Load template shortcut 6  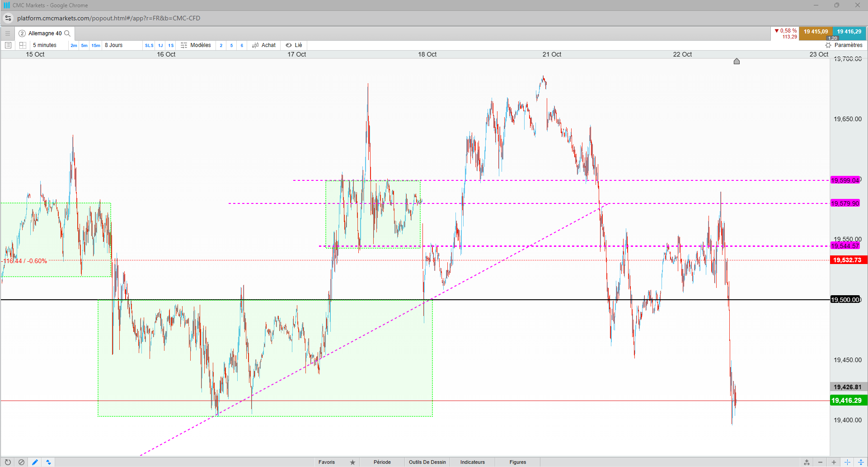242,45
